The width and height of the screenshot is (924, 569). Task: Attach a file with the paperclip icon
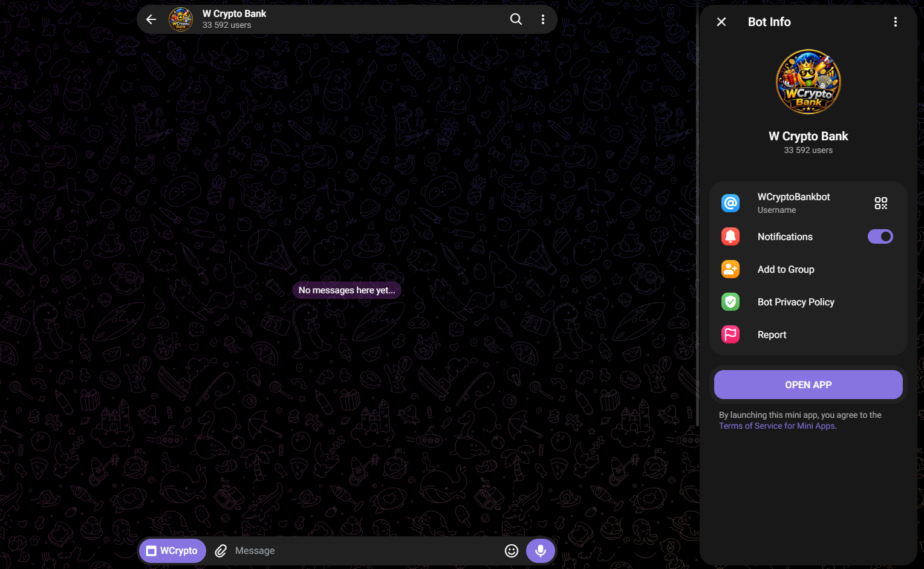pyautogui.click(x=221, y=551)
